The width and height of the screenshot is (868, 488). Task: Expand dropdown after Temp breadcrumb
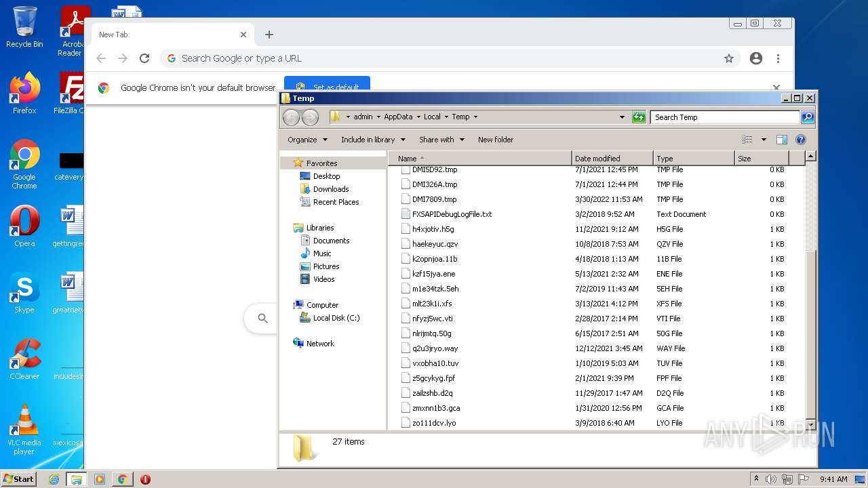tap(475, 117)
